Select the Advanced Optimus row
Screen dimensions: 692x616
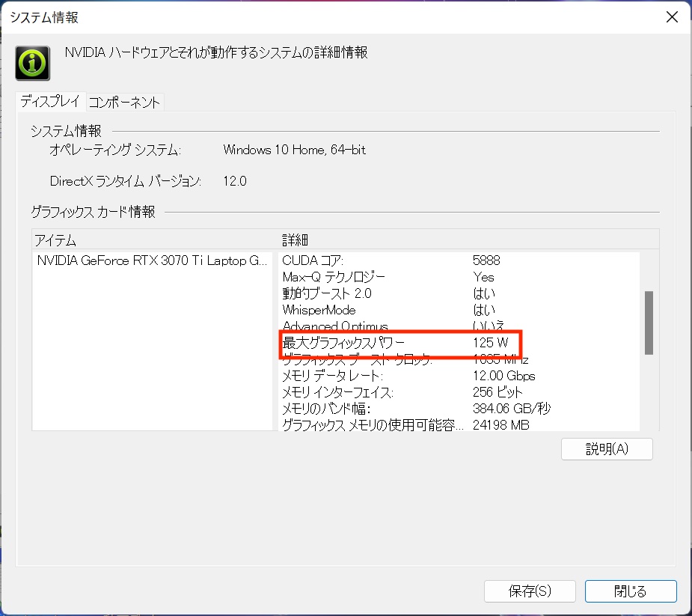[459, 326]
